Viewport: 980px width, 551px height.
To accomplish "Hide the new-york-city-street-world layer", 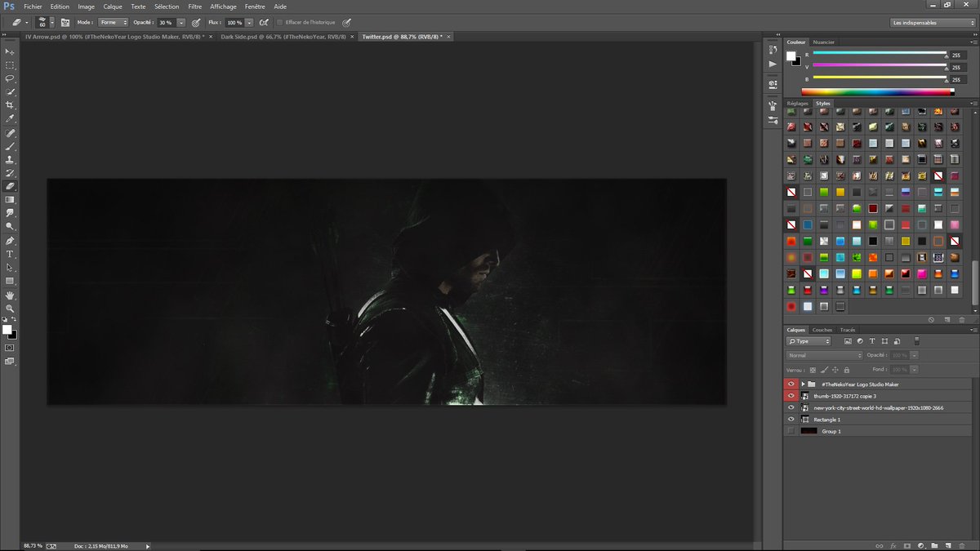I will click(791, 407).
